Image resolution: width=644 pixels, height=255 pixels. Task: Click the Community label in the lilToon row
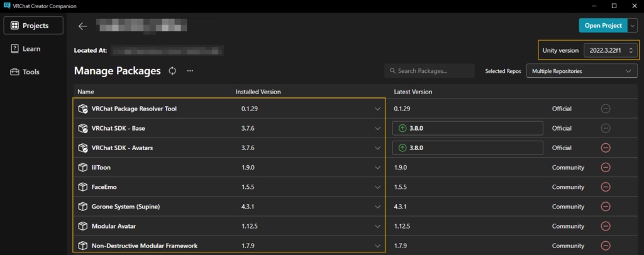[x=568, y=167]
